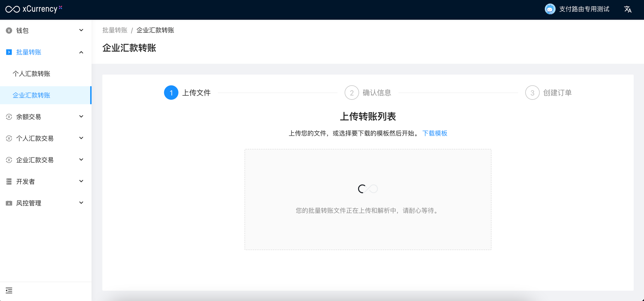Click the 支付路由专用测试 account name
Screen dimensions: 644x301
tap(584, 9)
